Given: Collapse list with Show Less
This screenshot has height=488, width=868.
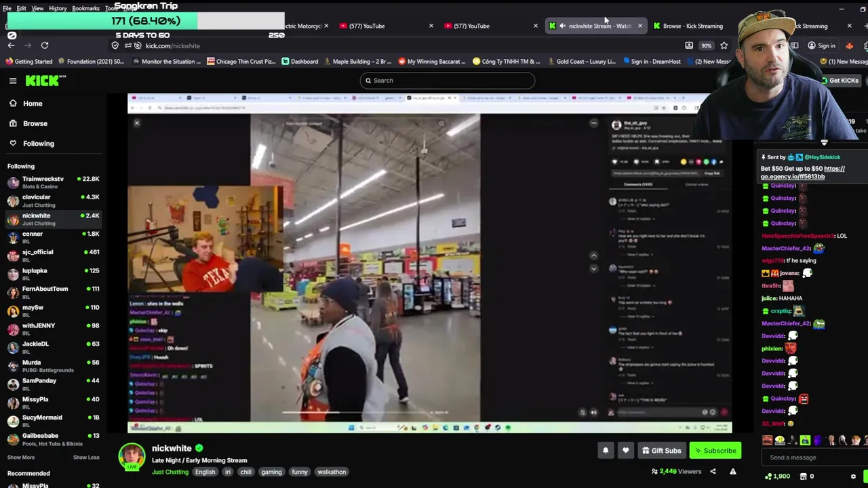Looking at the screenshot, I should point(86,457).
